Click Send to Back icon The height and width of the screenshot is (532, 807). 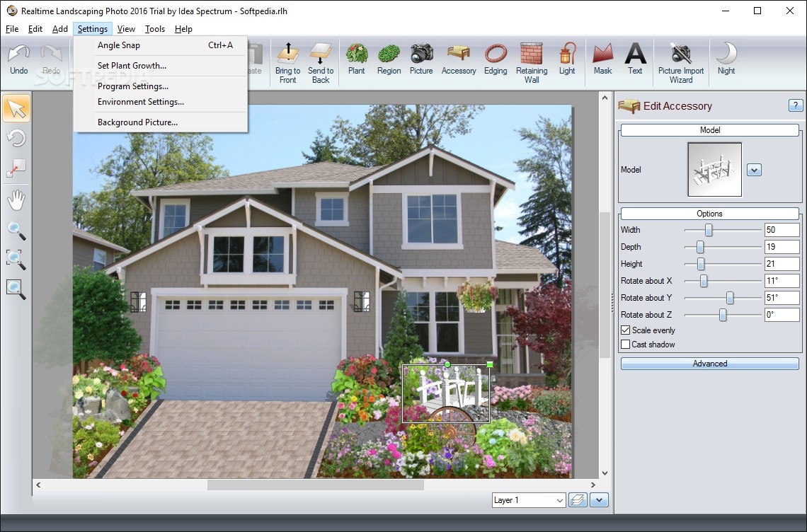(x=321, y=63)
